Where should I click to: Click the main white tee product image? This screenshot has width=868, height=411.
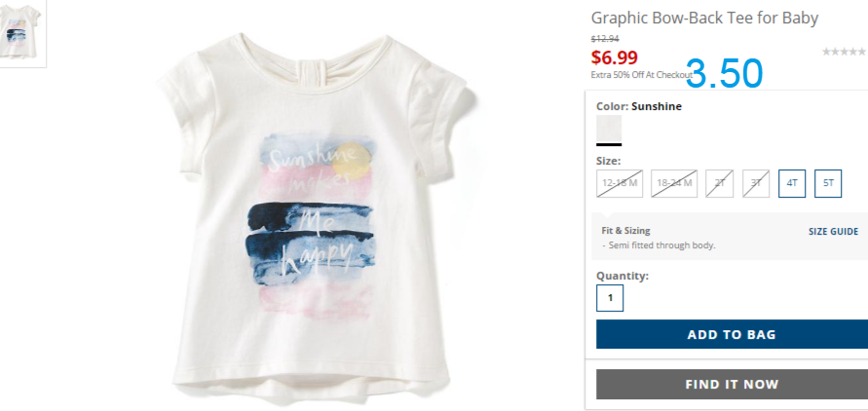(x=312, y=218)
